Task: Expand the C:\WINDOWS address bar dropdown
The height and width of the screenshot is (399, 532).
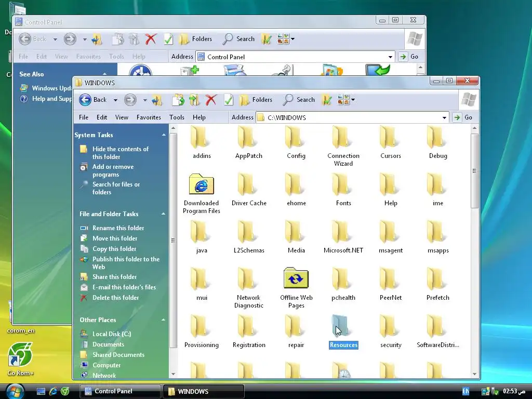Action: pos(444,118)
